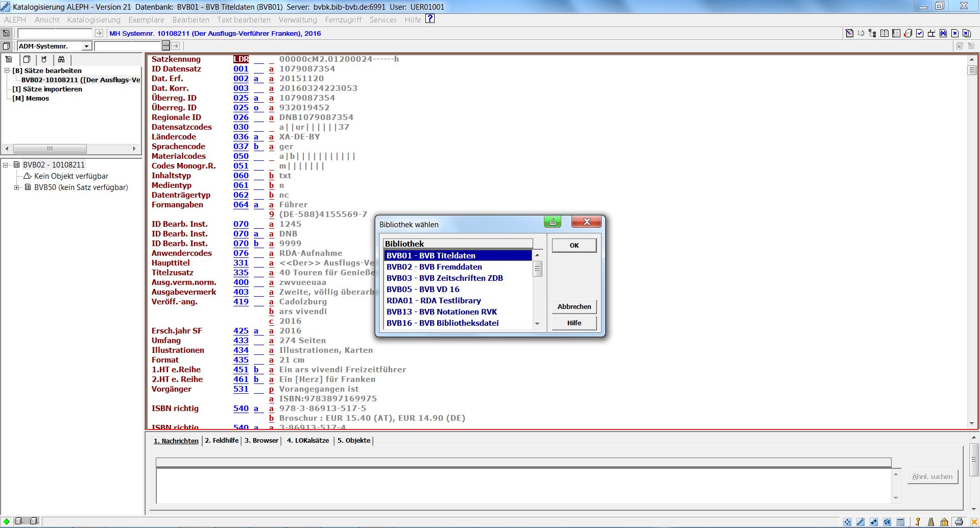The image size is (980, 528).
Task: Select BVB03 - BVB Zeitschriften ZDB
Action: pos(444,278)
